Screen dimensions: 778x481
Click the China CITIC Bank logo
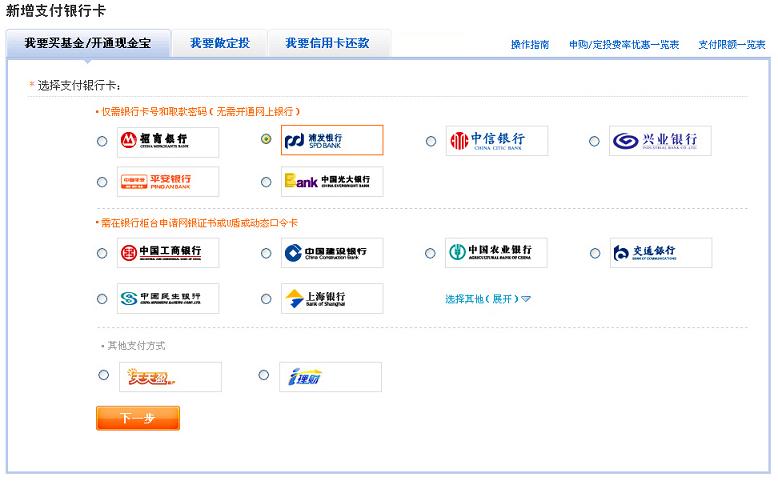pyautogui.click(x=496, y=141)
